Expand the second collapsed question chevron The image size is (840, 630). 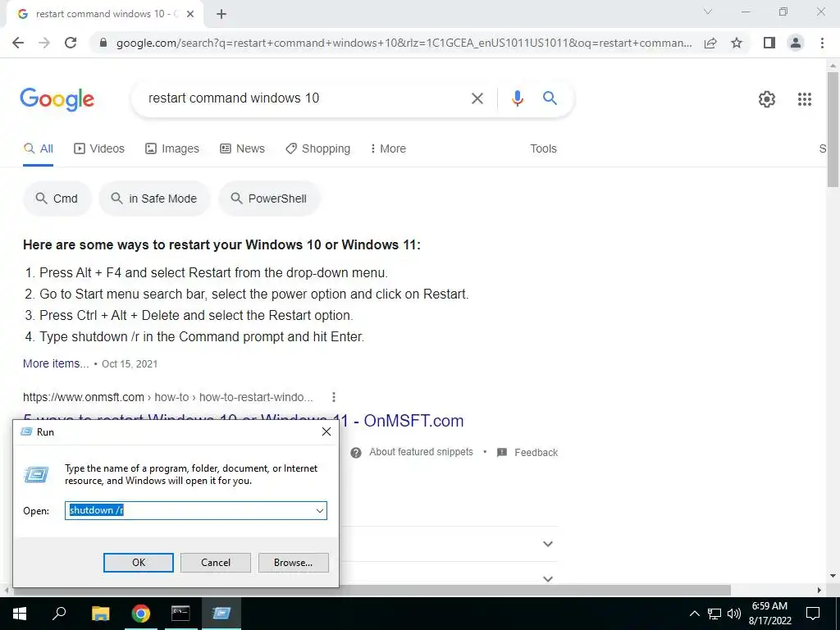pyautogui.click(x=547, y=579)
